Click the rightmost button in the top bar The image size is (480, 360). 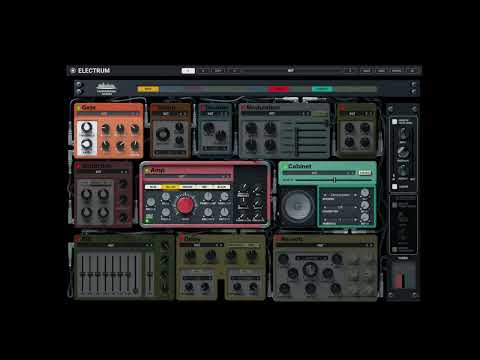click(412, 71)
